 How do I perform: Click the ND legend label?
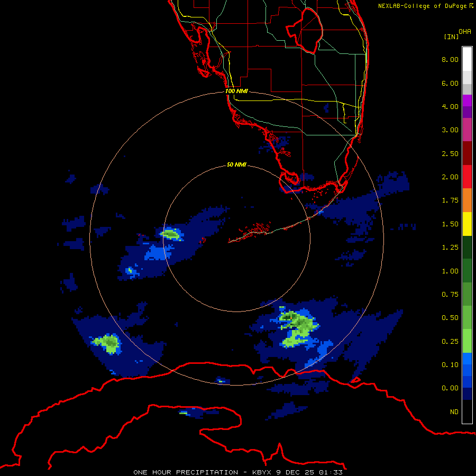pyautogui.click(x=454, y=412)
